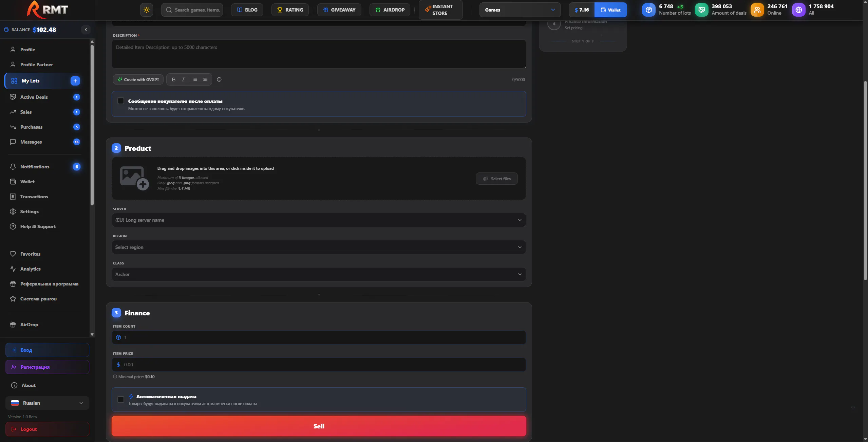
Task: Open GIVEAWAY from the top bar
Action: click(x=339, y=10)
